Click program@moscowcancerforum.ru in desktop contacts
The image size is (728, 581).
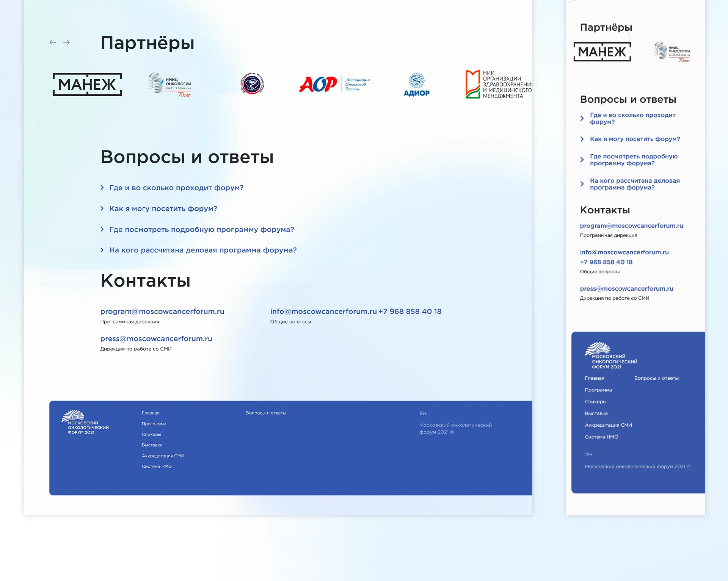[162, 312]
